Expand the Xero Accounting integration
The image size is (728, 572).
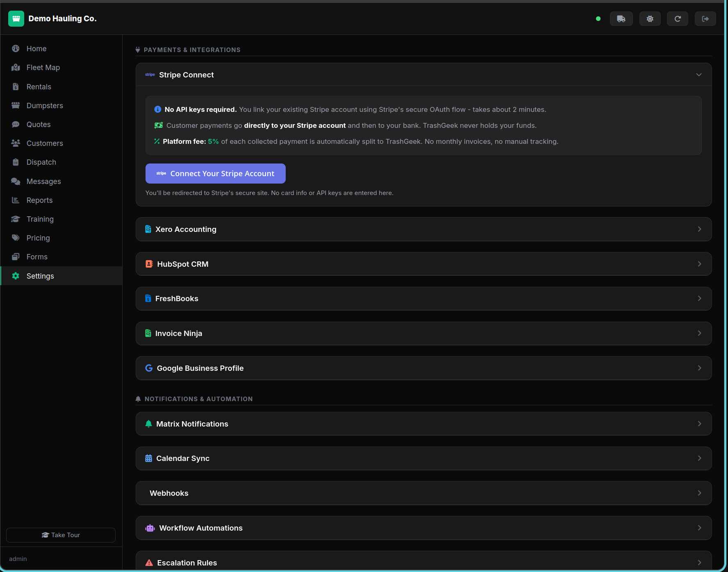(x=423, y=229)
